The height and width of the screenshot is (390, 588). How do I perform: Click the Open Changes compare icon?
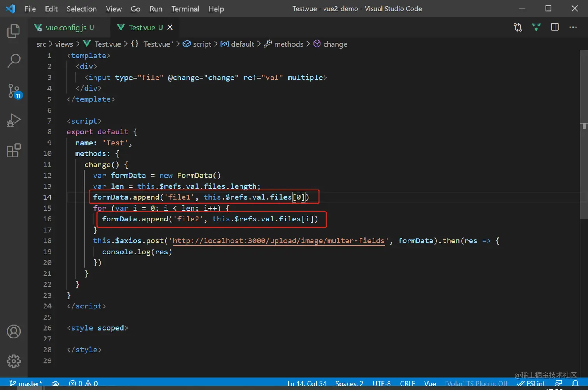point(518,27)
